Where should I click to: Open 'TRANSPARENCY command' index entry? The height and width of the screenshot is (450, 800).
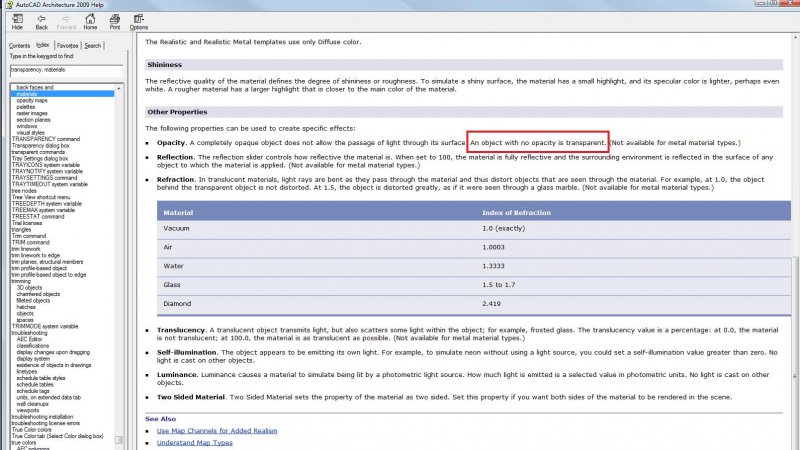pos(46,139)
